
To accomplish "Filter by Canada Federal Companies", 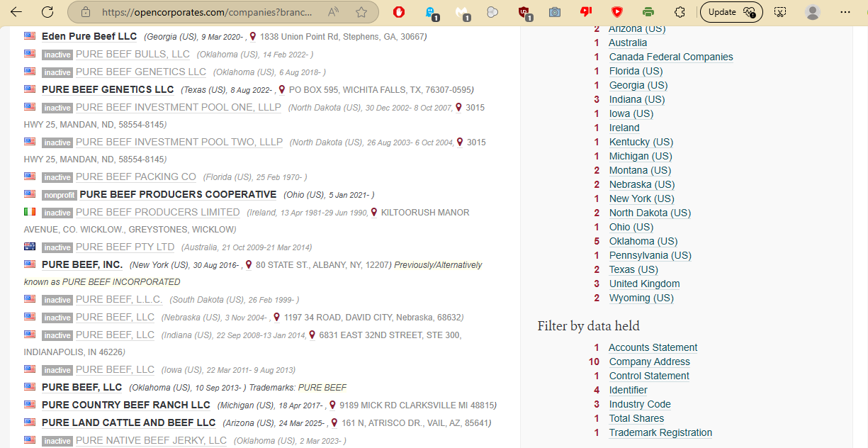I will pos(671,57).
